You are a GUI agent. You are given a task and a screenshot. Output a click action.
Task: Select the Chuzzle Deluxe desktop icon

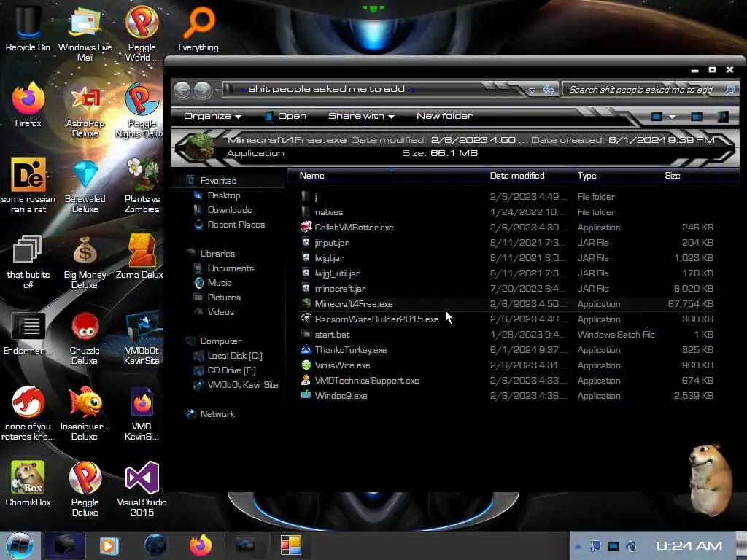coord(85,337)
